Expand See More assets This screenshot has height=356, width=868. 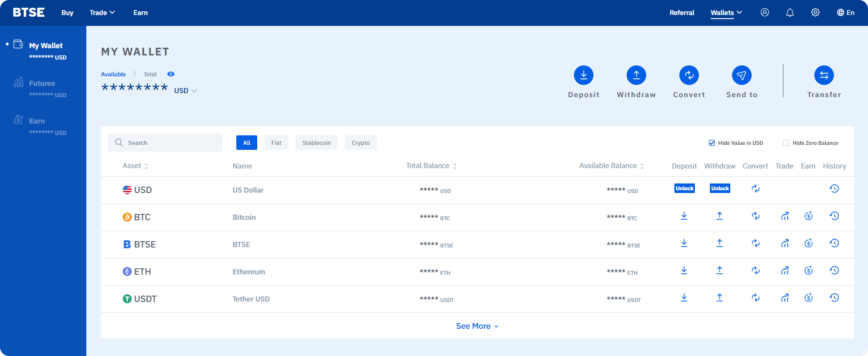coord(477,326)
